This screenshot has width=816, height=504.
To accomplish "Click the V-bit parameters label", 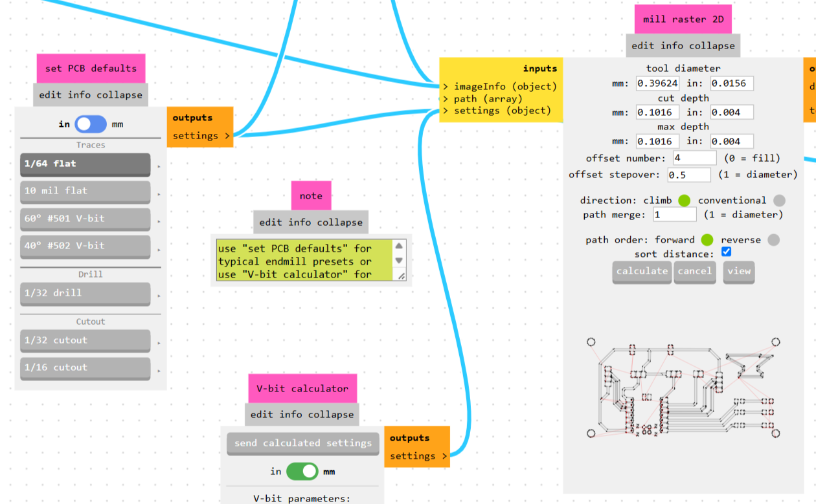I will click(x=302, y=499).
